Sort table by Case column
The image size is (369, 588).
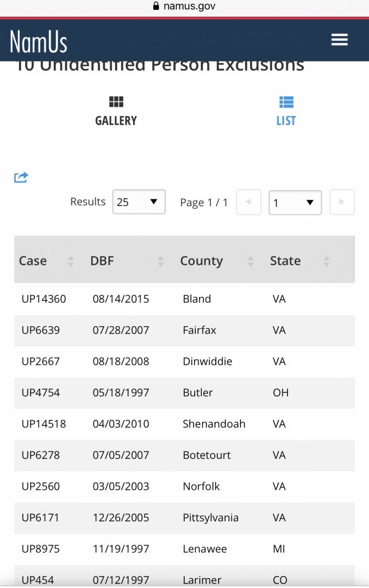point(46,261)
